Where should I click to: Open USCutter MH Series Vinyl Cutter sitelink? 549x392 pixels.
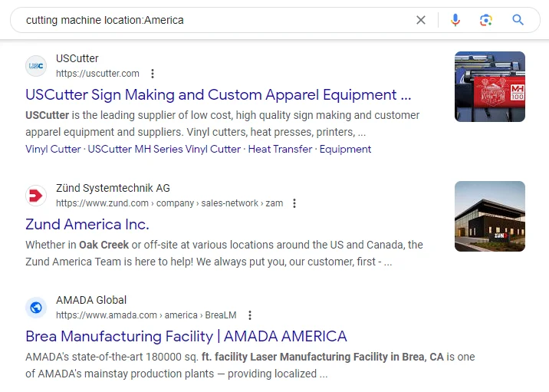click(164, 150)
